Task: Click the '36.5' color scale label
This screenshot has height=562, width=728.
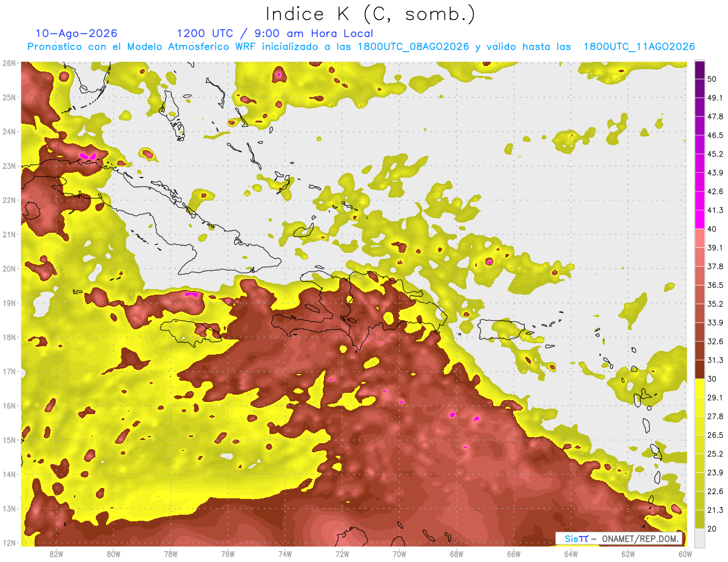Action: tap(715, 285)
